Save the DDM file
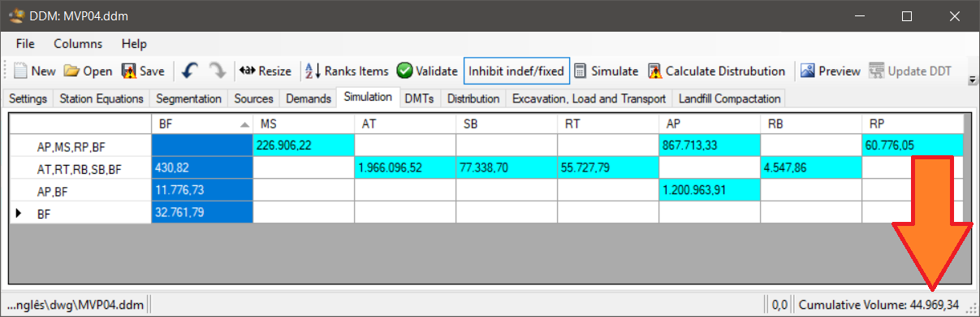The image size is (980, 317). pyautogui.click(x=143, y=71)
